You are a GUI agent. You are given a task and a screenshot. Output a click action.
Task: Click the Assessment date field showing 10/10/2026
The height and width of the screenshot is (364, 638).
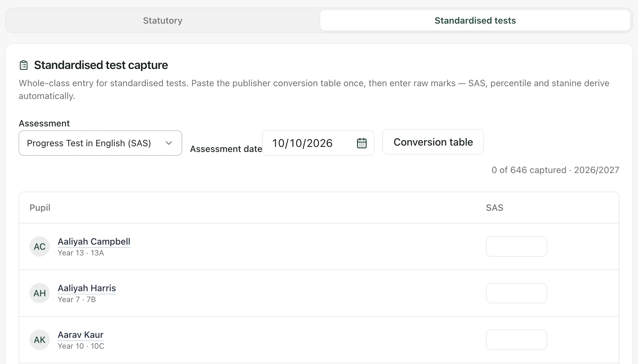point(318,143)
